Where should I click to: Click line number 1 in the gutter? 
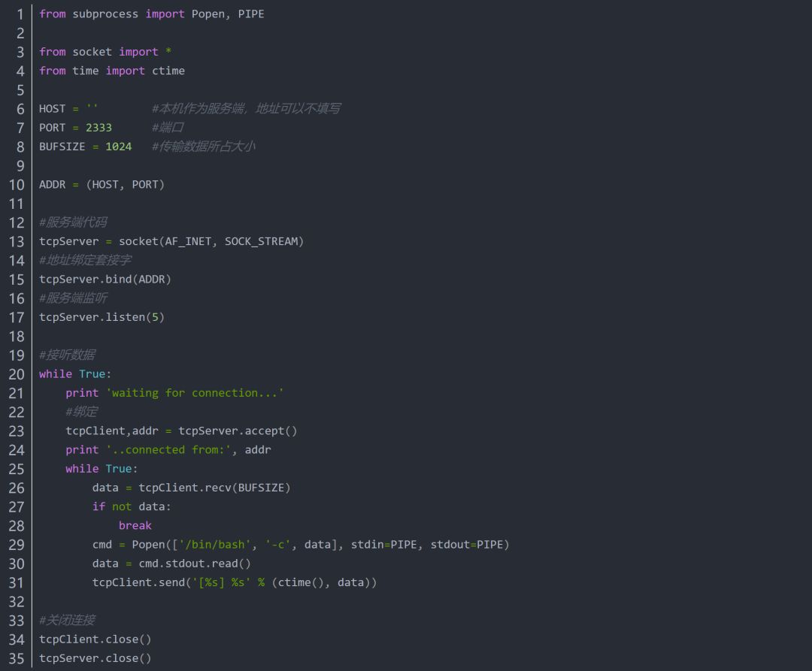(x=20, y=14)
